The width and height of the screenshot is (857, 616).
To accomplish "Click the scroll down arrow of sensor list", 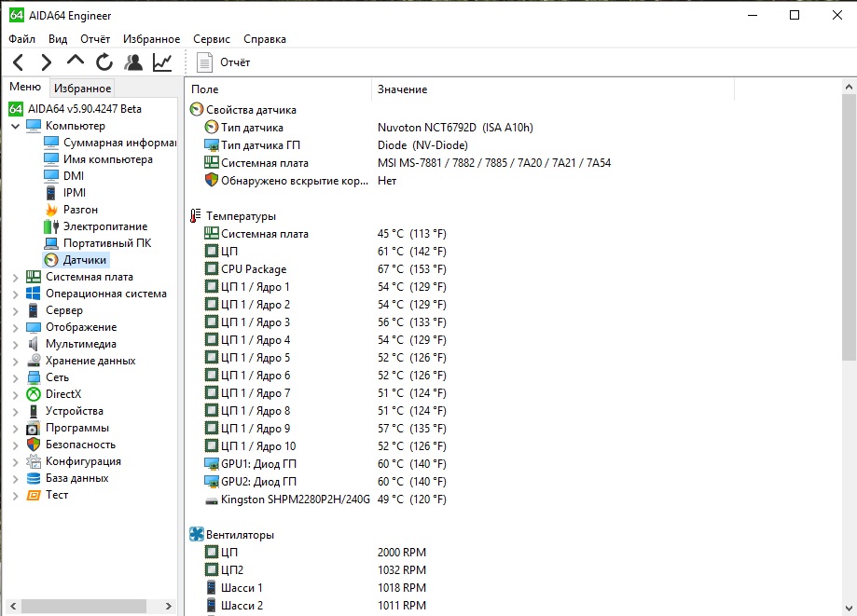I will click(849, 608).
